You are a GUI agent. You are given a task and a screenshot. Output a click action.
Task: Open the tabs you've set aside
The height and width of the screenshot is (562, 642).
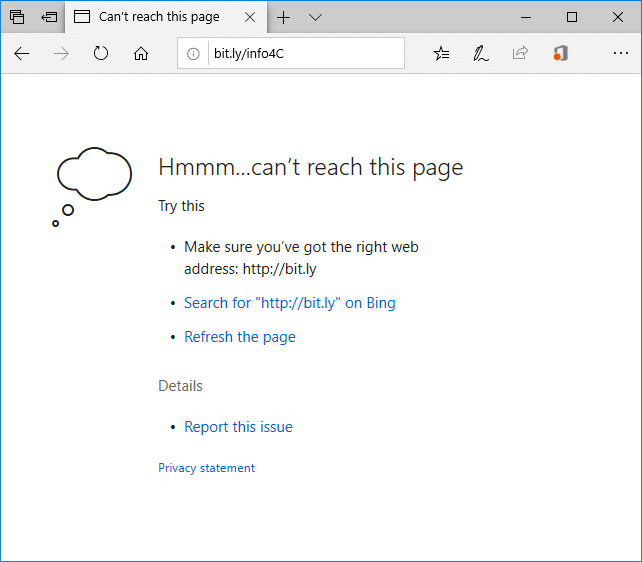(17, 17)
